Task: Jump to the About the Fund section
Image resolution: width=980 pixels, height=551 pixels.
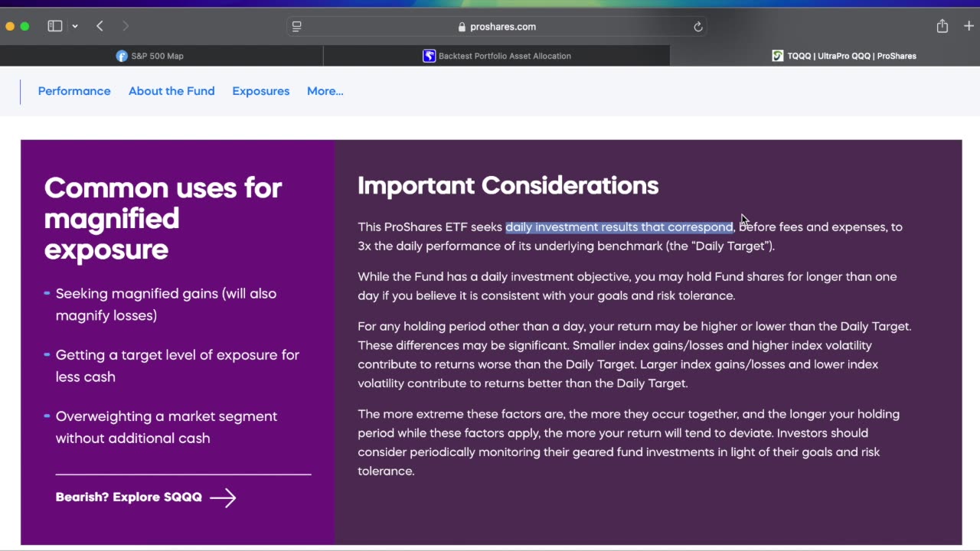Action: click(171, 91)
